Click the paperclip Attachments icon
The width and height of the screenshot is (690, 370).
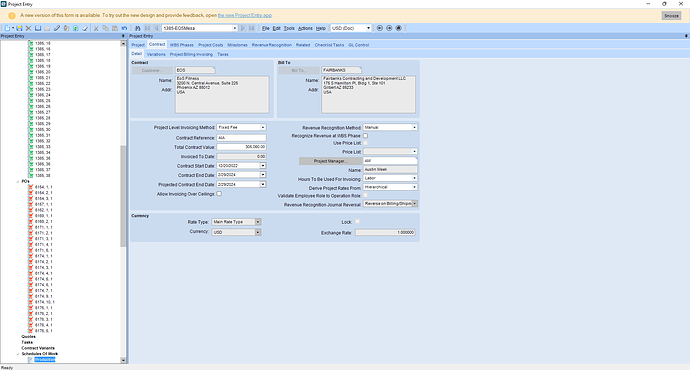57,28
